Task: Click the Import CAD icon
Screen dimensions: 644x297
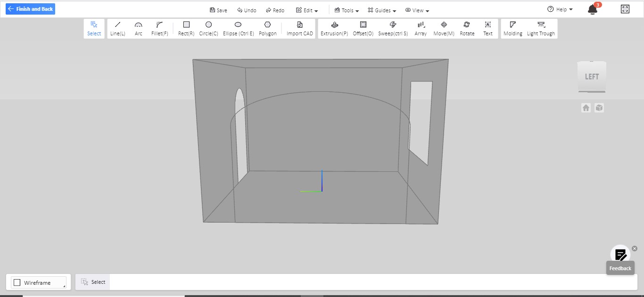Action: 300,24
